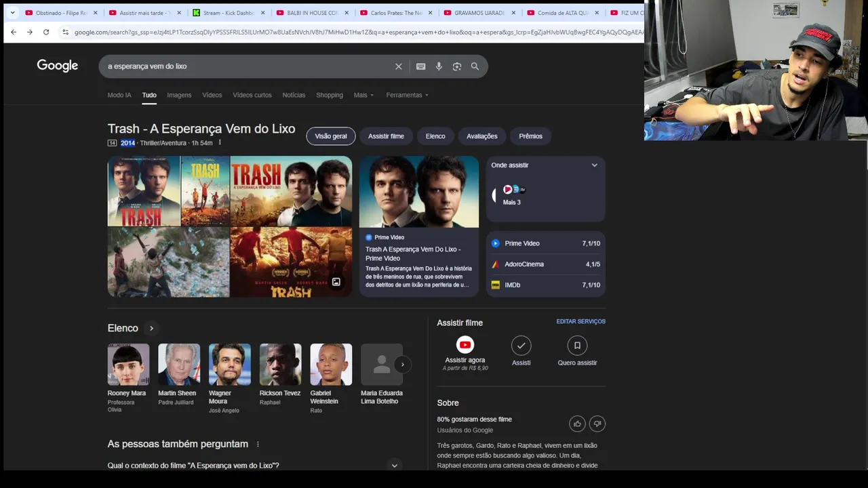
Task: Click the movie title Trash - A Esperança Vem do Lixo
Action: click(201, 129)
